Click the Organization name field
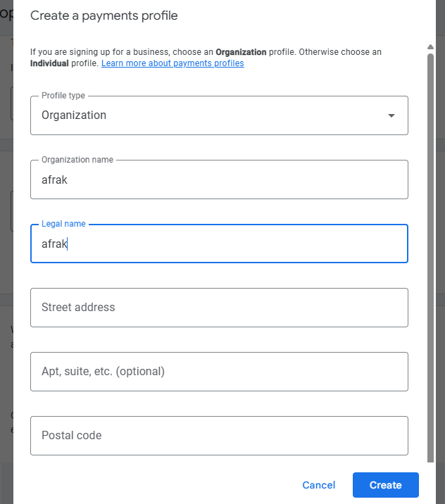This screenshot has width=445, height=504. pos(219,179)
